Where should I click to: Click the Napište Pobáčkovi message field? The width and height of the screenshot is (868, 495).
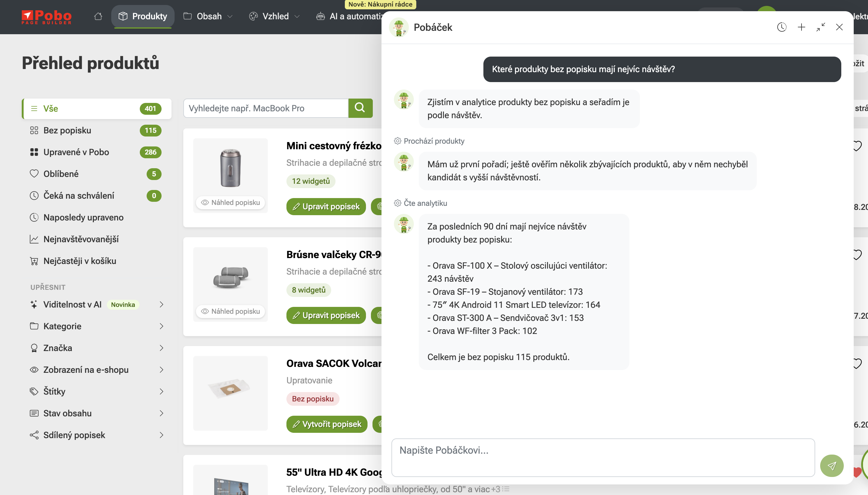(603, 458)
